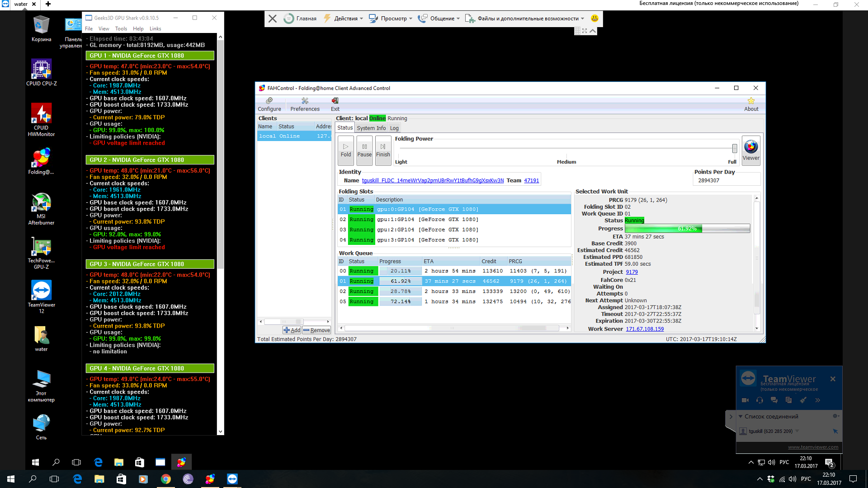Open the Просмотр dropdown menu
Screen dimensions: 868x488
[x=394, y=19]
